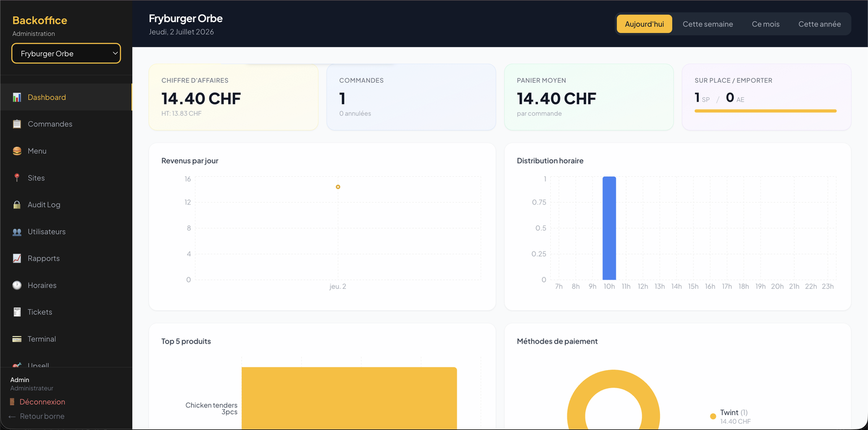868x430 pixels.
Task: Click the "10h" axis label
Action: 609,286
